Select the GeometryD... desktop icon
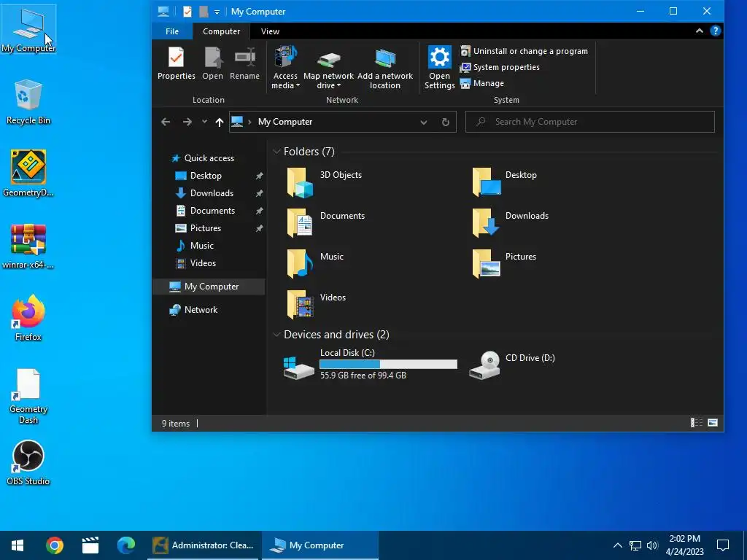 point(28,174)
